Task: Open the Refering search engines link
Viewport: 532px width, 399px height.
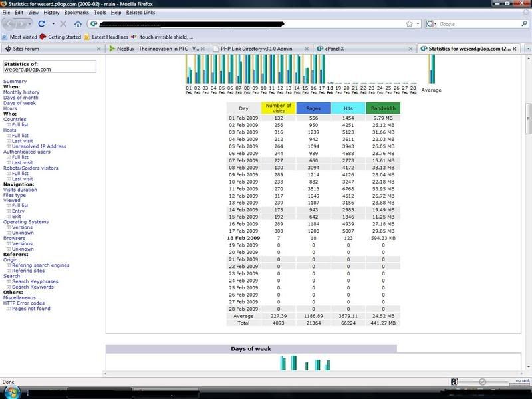Action: 41,265
